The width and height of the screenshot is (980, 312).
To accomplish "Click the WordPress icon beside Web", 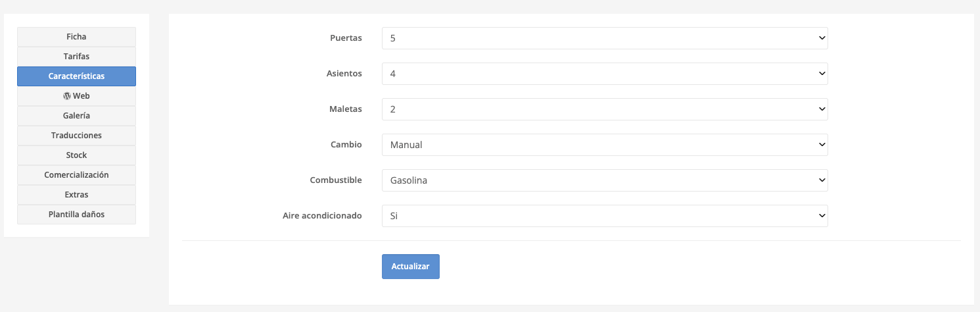I will pos(67,96).
